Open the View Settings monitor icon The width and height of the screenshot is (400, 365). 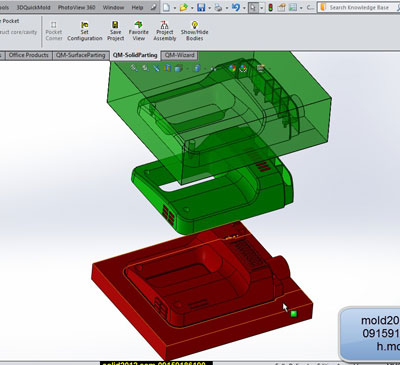tap(261, 68)
